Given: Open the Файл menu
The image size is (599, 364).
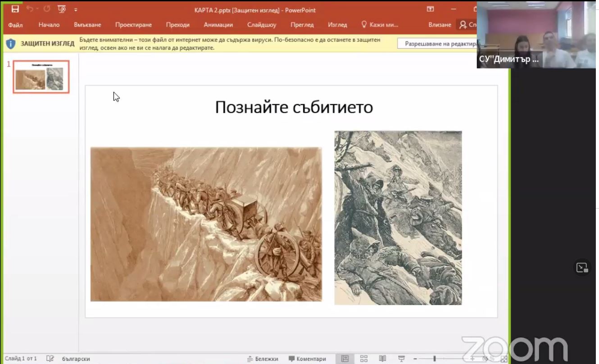Looking at the screenshot, I should click(x=15, y=25).
